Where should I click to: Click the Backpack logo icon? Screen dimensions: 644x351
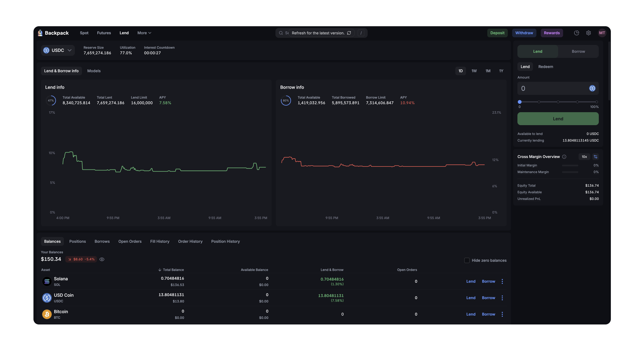[40, 33]
